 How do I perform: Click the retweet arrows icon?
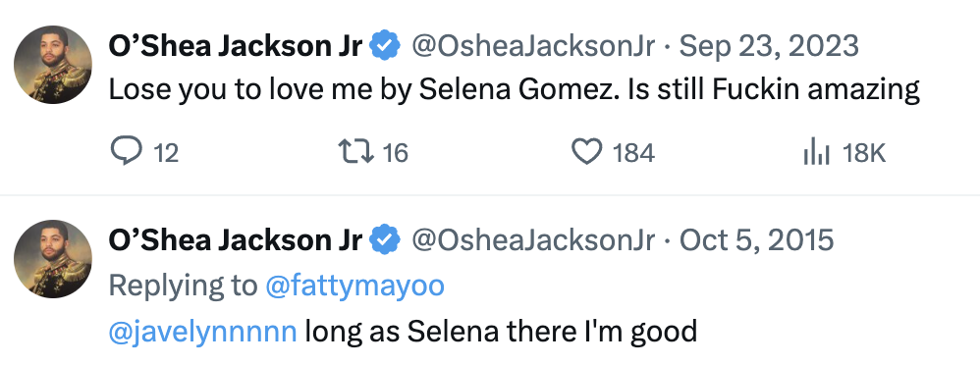click(355, 152)
